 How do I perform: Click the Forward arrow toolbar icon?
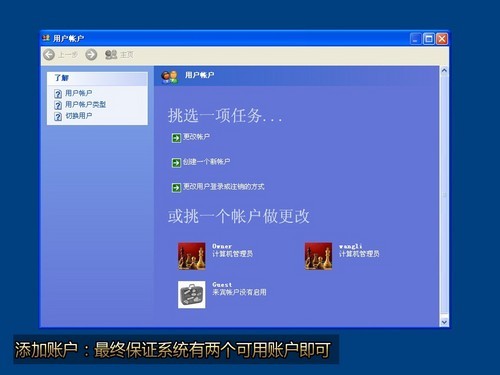click(x=91, y=55)
